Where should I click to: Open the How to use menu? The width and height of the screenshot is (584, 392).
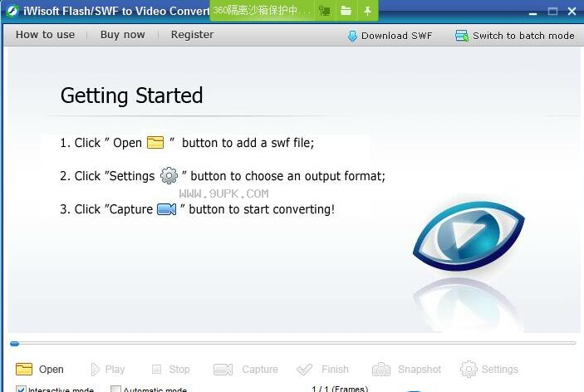pyautogui.click(x=45, y=35)
